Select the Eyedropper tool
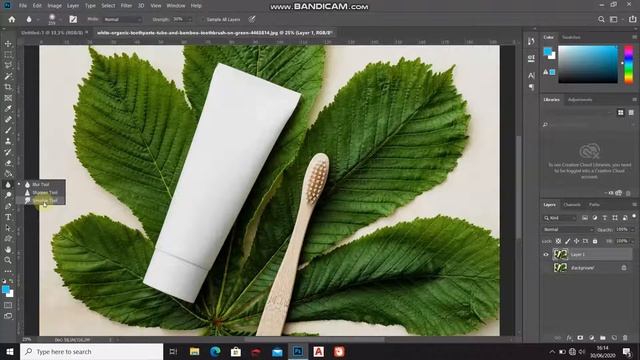 pos(8,109)
